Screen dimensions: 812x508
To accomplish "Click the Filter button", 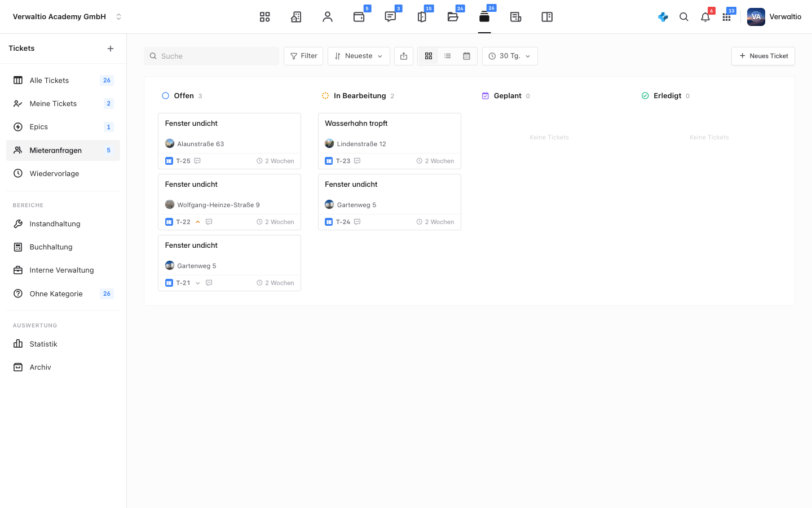I will point(303,56).
